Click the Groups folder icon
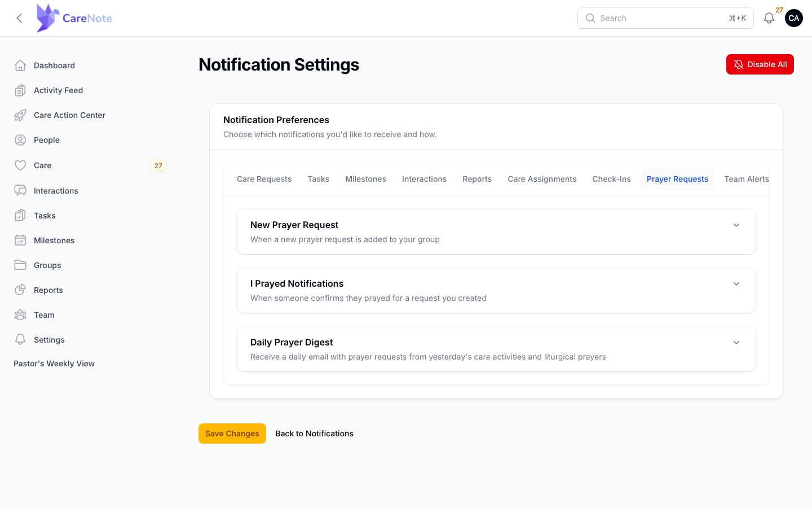Viewport: 812px width, 508px height. (20, 265)
